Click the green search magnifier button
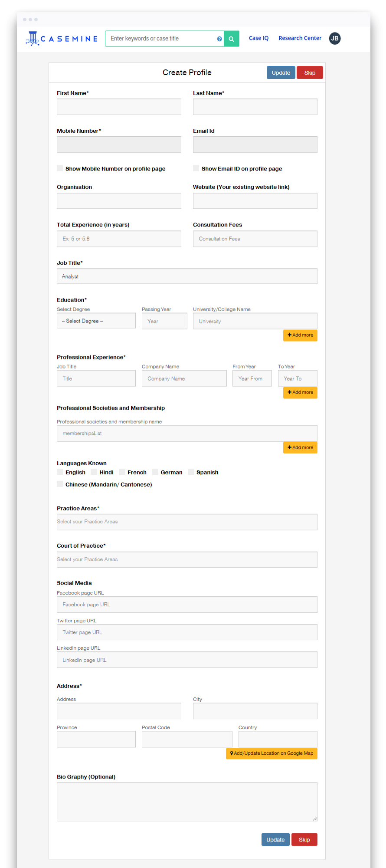 pos(232,39)
